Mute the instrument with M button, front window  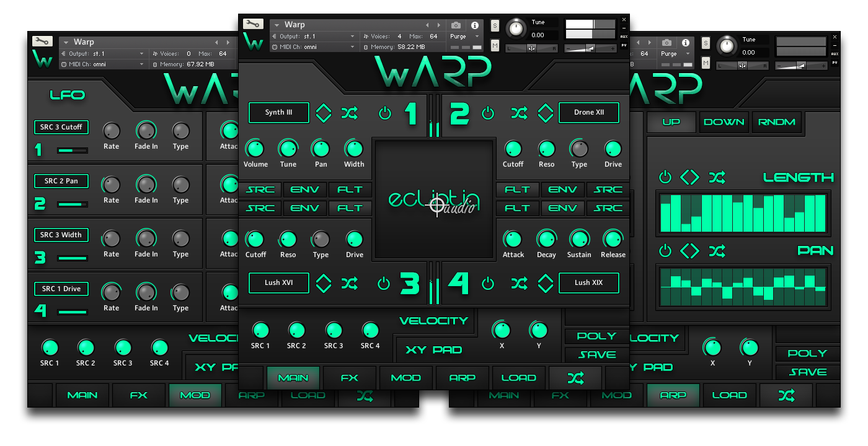[495, 46]
